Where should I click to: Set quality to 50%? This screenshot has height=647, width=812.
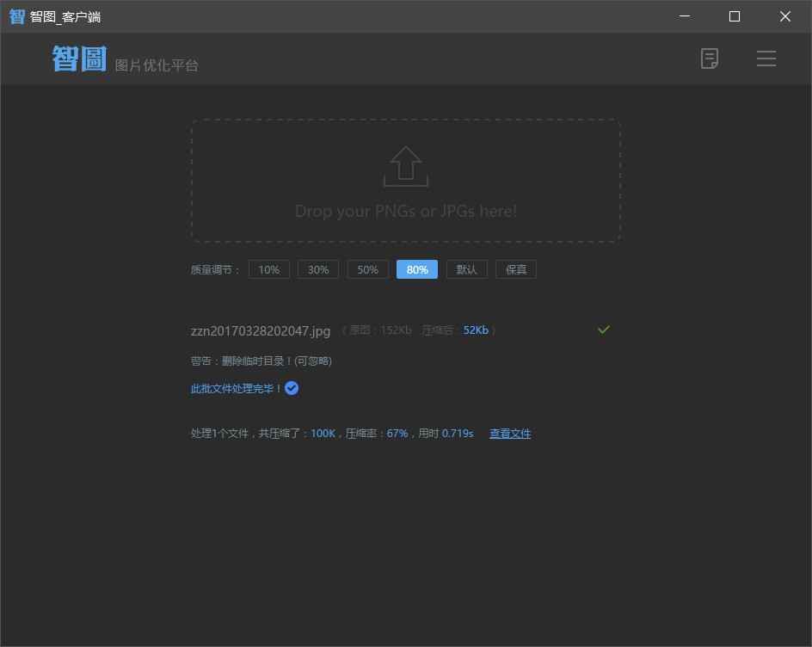(367, 269)
